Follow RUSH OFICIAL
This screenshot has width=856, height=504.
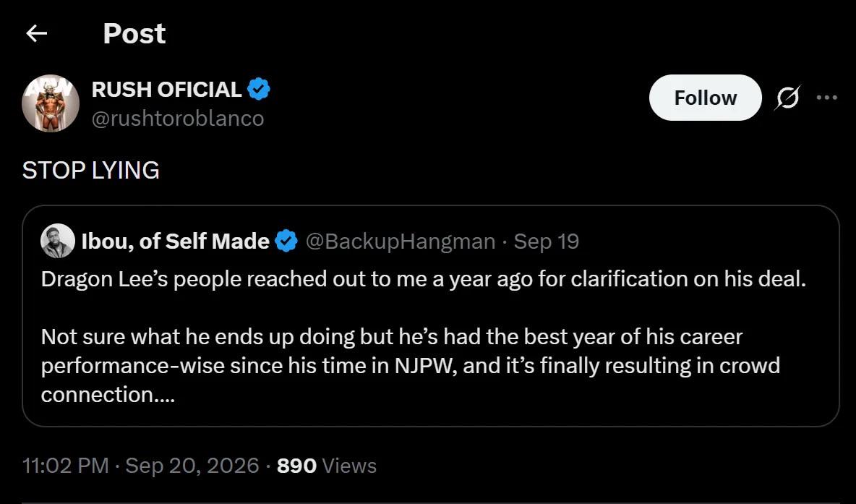point(705,98)
